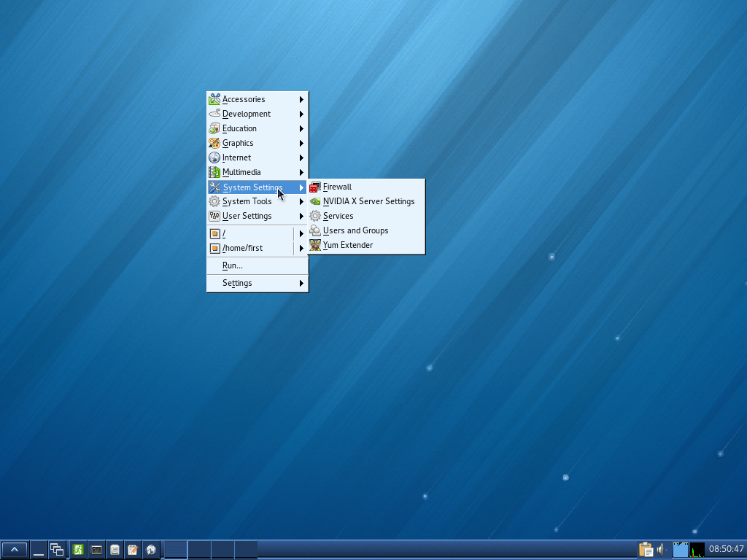Open the web browser taskbar launcher
Viewport: 747px width, 560px height.
pos(151,550)
